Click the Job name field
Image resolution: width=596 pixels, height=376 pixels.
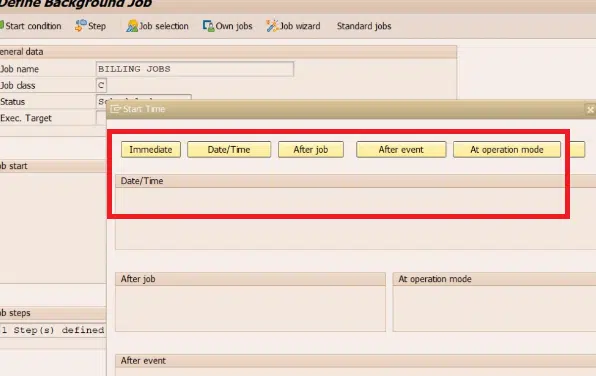click(195, 69)
